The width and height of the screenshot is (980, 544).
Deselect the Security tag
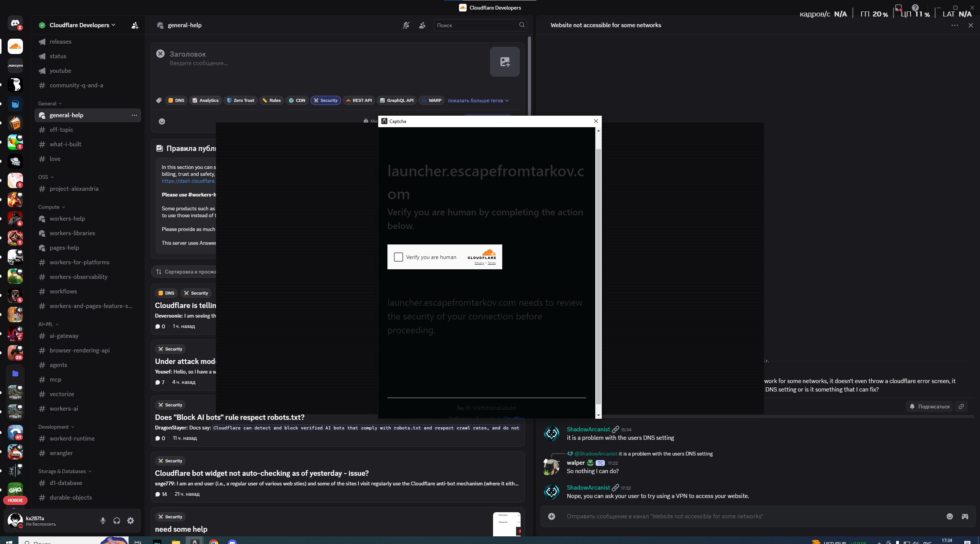[325, 100]
